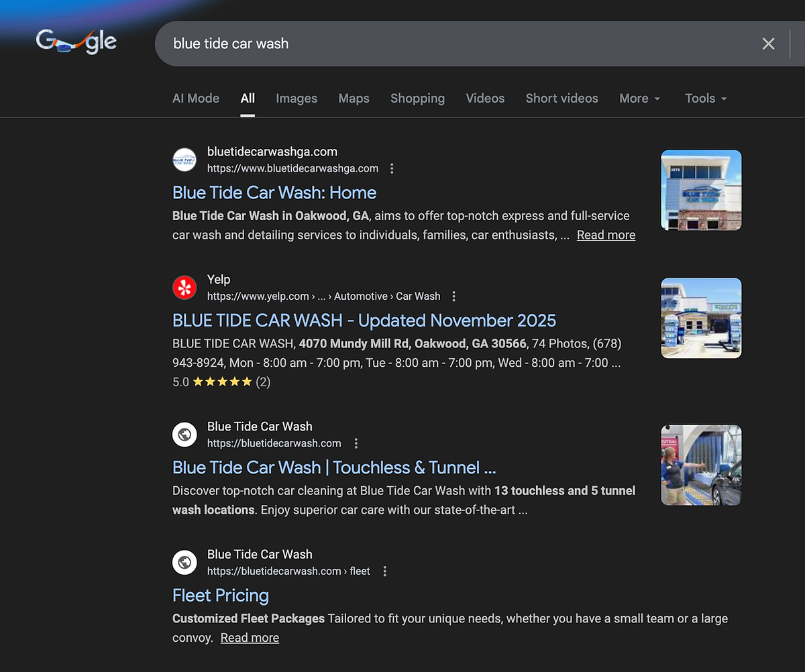Open three-dot menu next to https://bluetidecarwash.com

[356, 443]
